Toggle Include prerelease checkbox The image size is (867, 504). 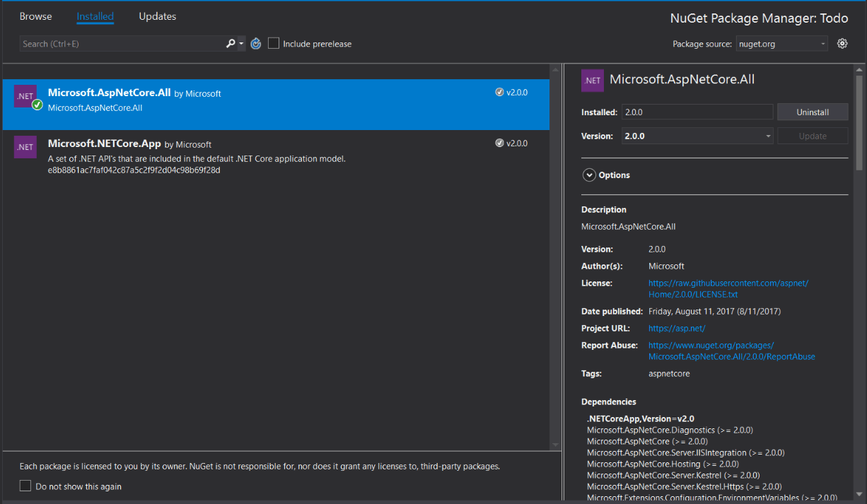coord(274,44)
